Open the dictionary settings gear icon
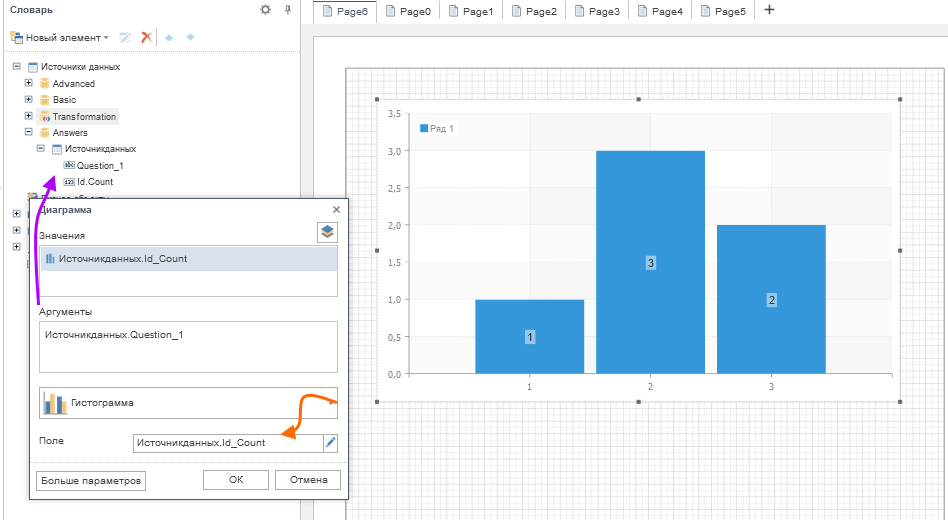948x520 pixels. (265, 10)
